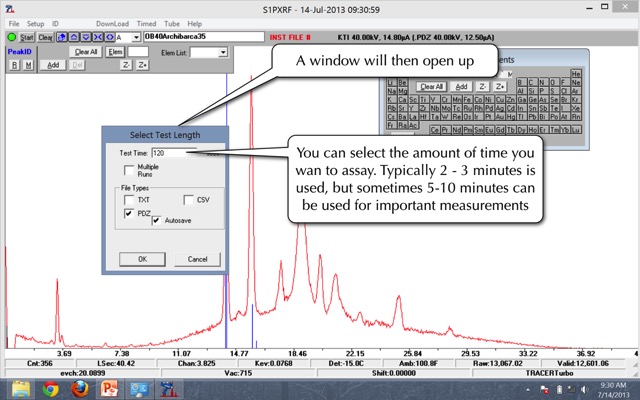640x400 pixels.
Task: Enable the Multiple Runs checkbox
Action: pos(129,170)
